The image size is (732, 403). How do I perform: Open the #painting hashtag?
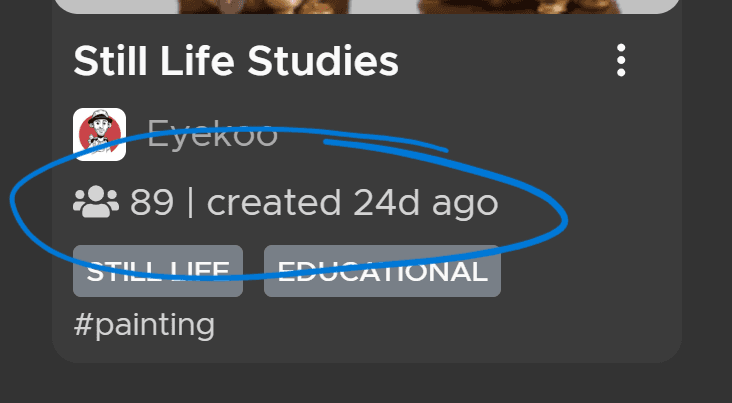pos(144,324)
